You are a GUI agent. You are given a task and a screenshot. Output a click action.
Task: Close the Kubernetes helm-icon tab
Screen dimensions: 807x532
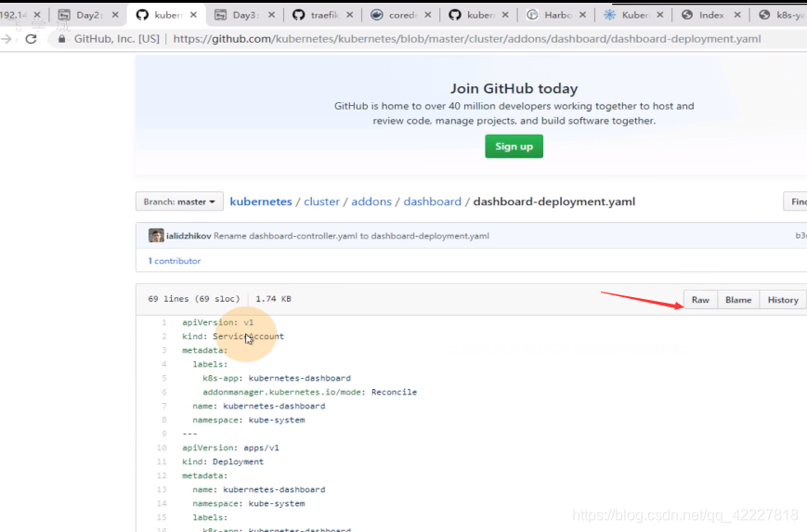pyautogui.click(x=660, y=15)
